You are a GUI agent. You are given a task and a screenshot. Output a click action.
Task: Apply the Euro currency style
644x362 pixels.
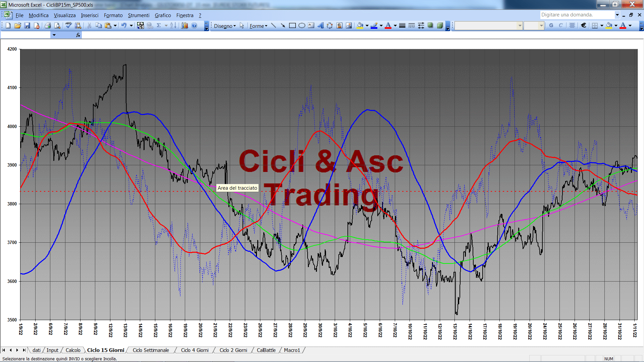pyautogui.click(x=584, y=26)
